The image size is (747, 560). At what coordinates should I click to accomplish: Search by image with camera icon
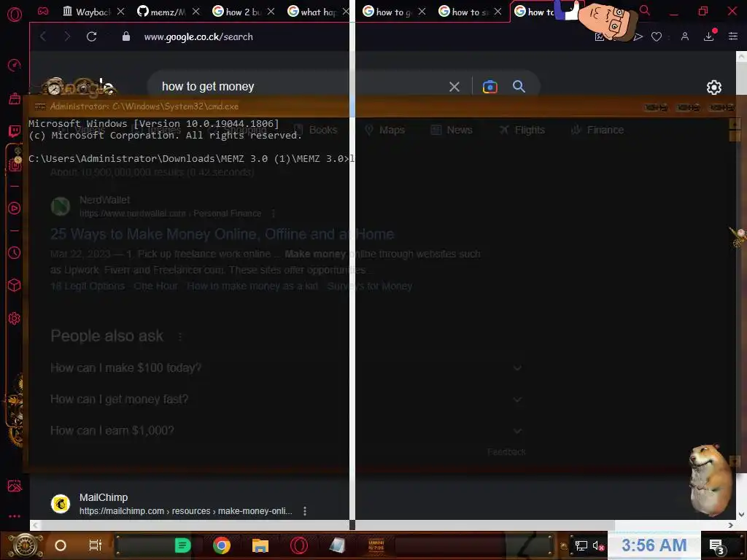pyautogui.click(x=489, y=87)
